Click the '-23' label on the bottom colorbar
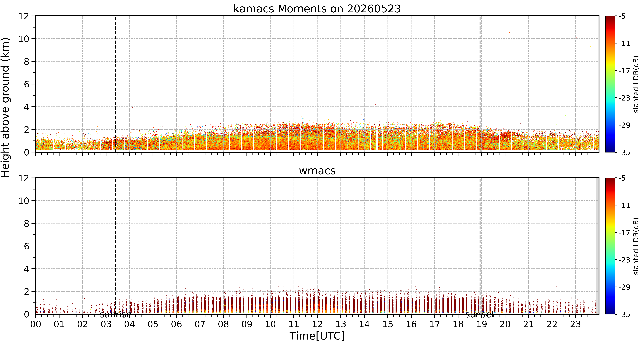Image resolution: width=644 pixels, height=346 pixels. pyautogui.click(x=624, y=260)
